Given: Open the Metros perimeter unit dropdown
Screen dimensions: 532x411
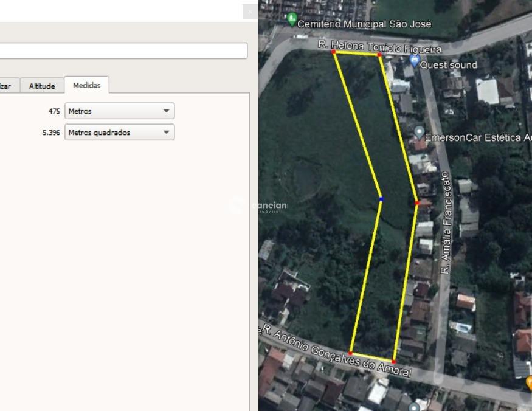Looking at the screenshot, I should (119, 111).
